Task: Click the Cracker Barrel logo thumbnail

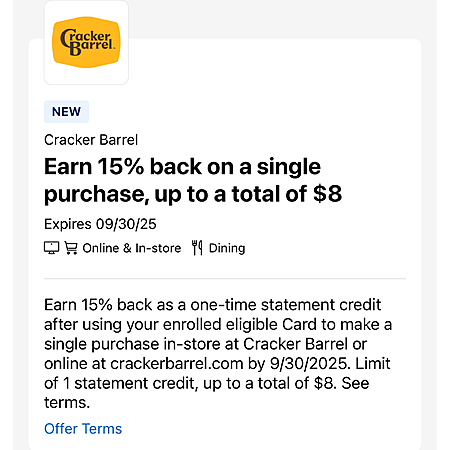Action: click(x=86, y=42)
